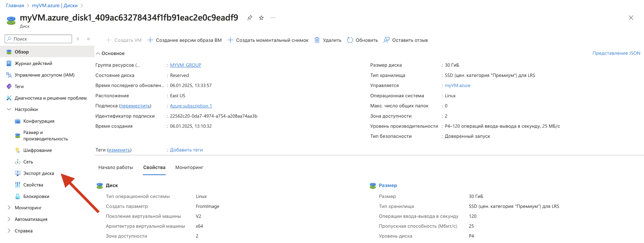The height and width of the screenshot is (243, 644).
Task: Open Представление JSON view
Action: pyautogui.click(x=616, y=53)
